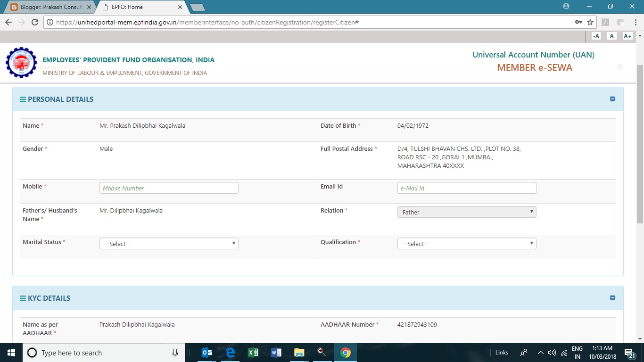Open Excel from the taskbar
644x362 pixels.
coord(253,353)
